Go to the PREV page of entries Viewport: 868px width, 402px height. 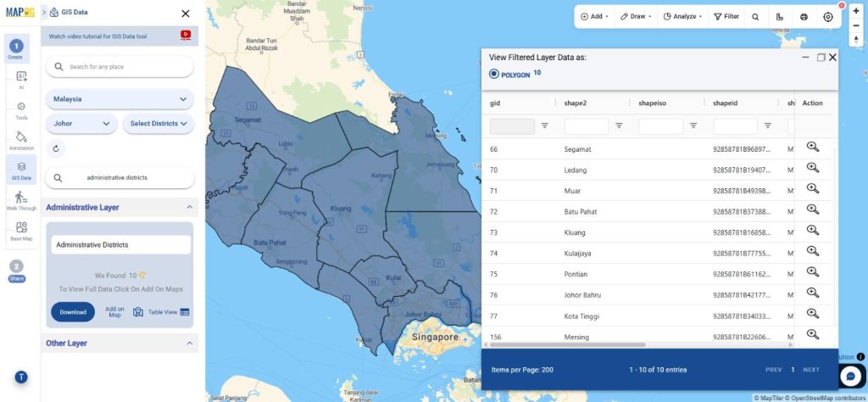tap(773, 370)
